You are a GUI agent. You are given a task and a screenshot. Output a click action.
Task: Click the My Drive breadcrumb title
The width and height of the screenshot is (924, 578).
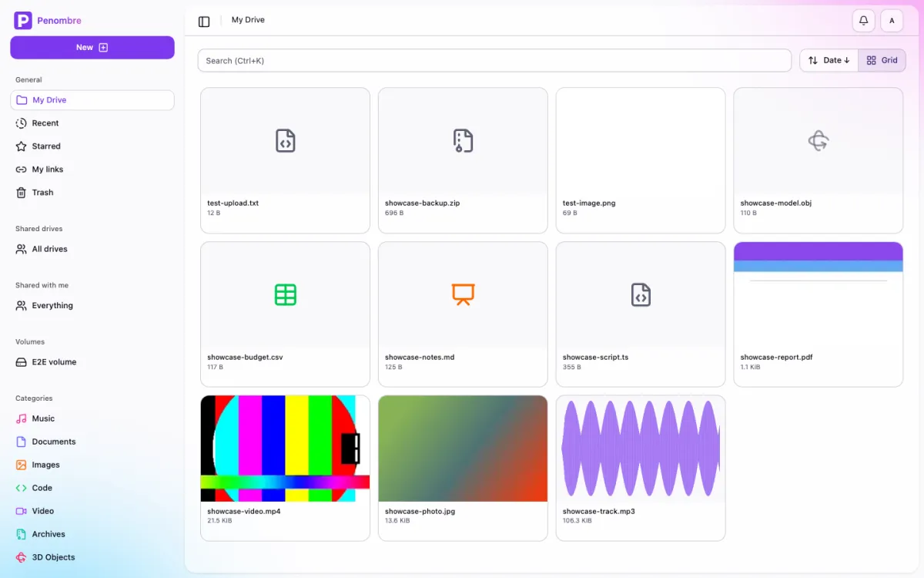[248, 20]
